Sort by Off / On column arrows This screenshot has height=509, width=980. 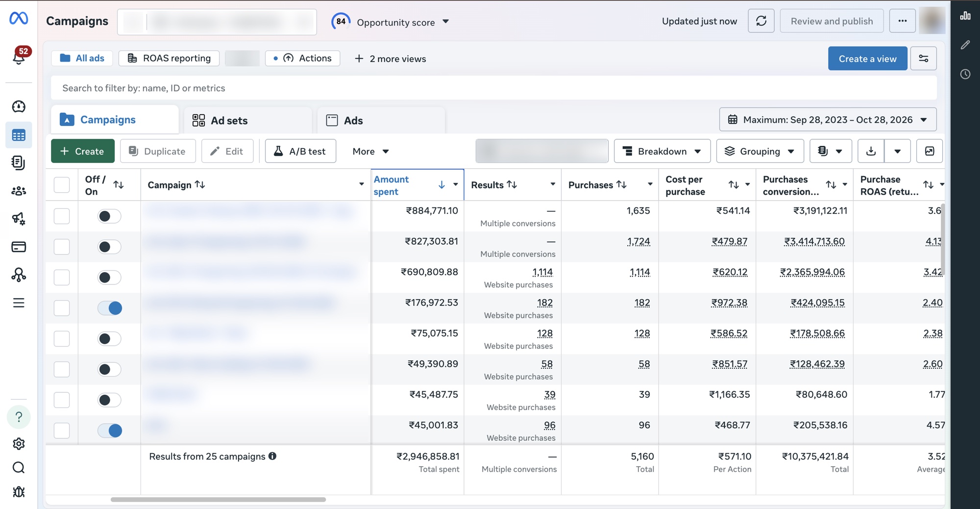pyautogui.click(x=119, y=185)
